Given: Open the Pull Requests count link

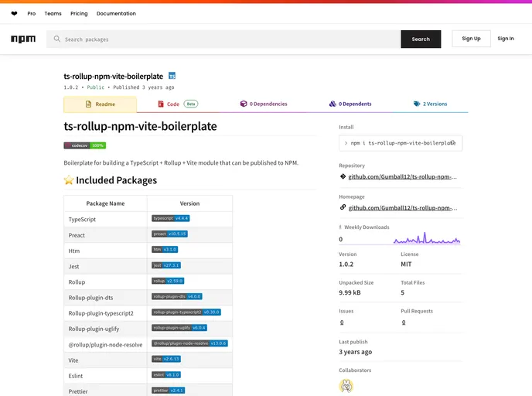Looking at the screenshot, I should pos(404,323).
